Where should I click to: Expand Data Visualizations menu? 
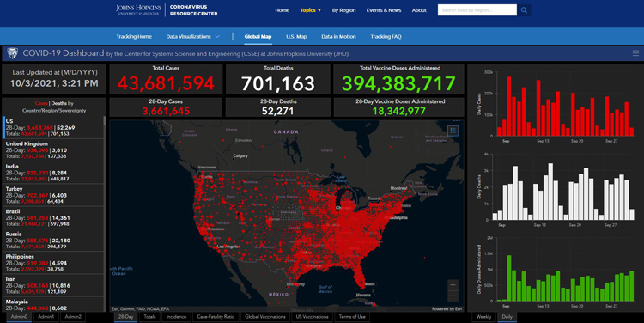point(192,37)
